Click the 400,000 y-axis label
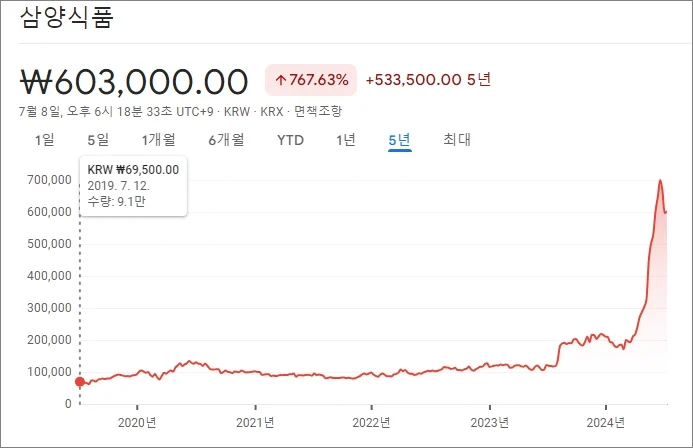The width and height of the screenshot is (693, 448). (x=50, y=276)
